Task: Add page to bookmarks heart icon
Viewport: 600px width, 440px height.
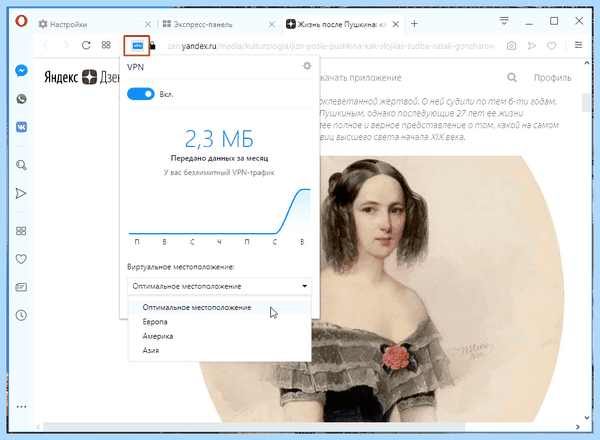Action: coord(551,46)
